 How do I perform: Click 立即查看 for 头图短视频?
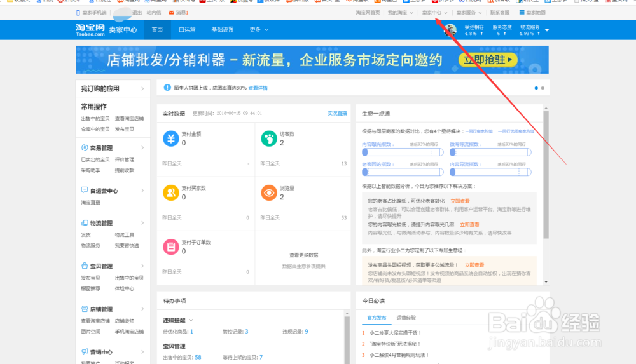pos(474,265)
